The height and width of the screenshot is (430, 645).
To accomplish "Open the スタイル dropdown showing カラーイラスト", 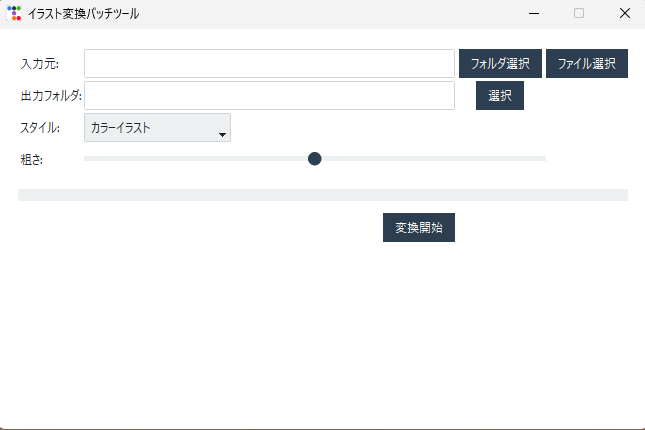I will click(x=157, y=128).
